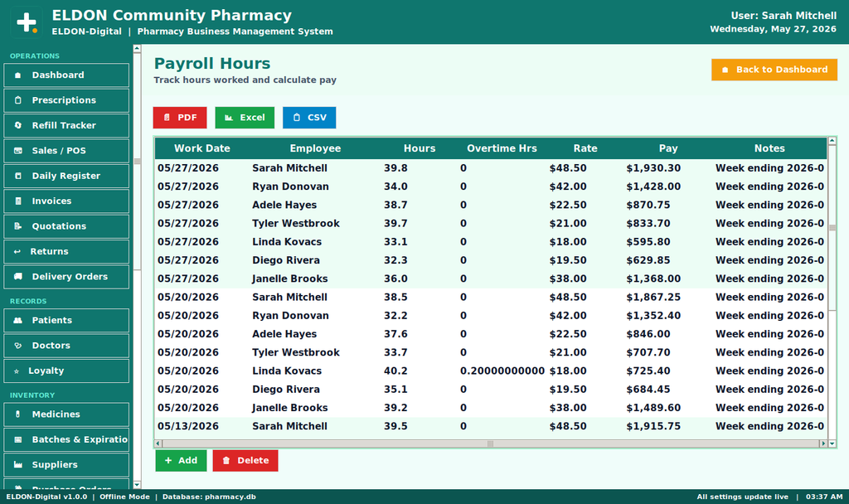Export payroll as CSV

[309, 118]
